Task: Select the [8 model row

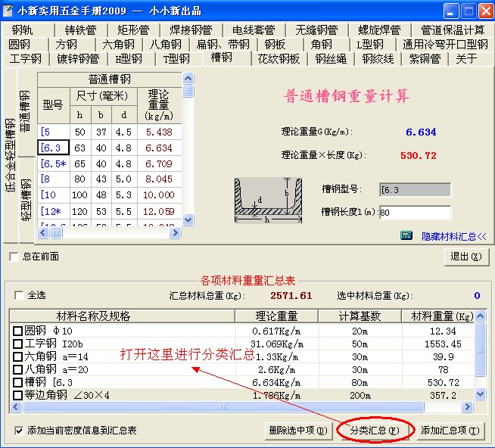Action: click(109, 179)
